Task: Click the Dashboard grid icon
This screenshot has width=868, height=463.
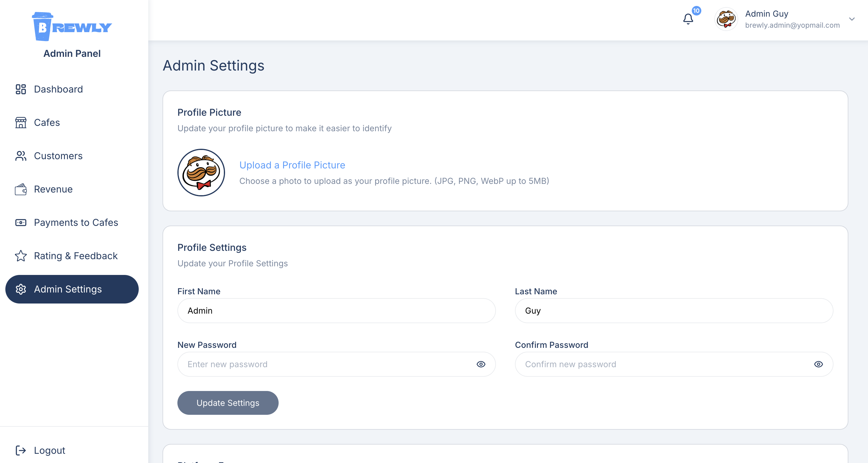Action: click(x=21, y=89)
